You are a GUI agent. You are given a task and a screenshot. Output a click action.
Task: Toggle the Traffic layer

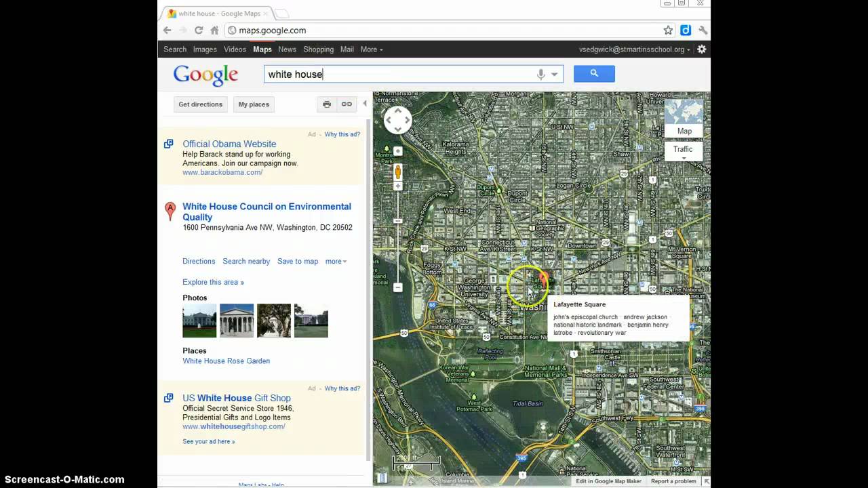coord(683,149)
